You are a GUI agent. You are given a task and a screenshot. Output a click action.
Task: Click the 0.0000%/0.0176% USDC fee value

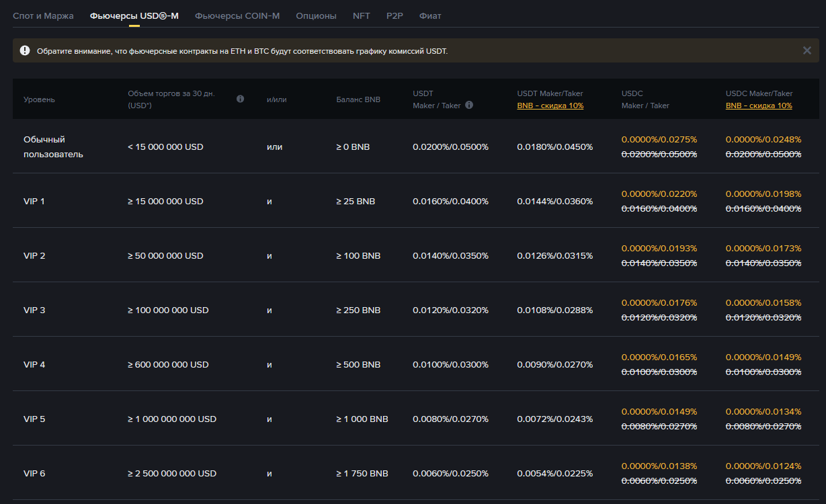tap(659, 302)
